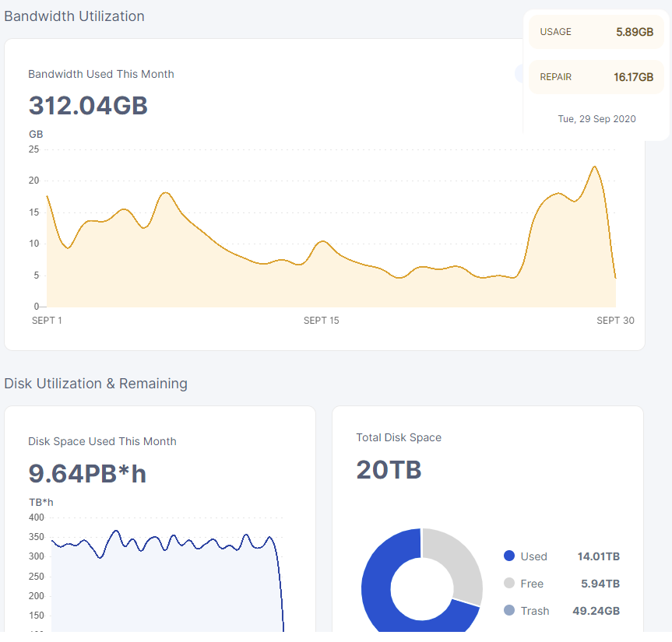Viewport: 672px width, 642px height.
Task: Click the 14.01TB used value
Action: (598, 556)
